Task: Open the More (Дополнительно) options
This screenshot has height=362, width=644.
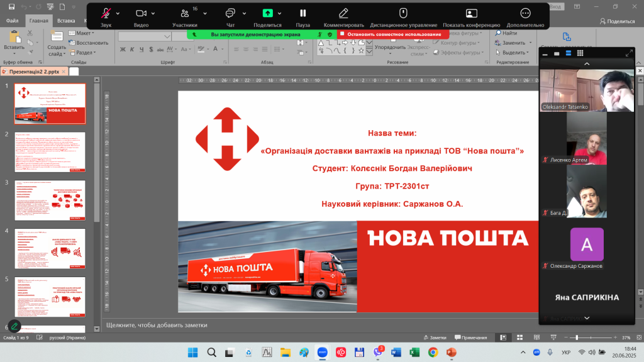Action: pyautogui.click(x=525, y=17)
